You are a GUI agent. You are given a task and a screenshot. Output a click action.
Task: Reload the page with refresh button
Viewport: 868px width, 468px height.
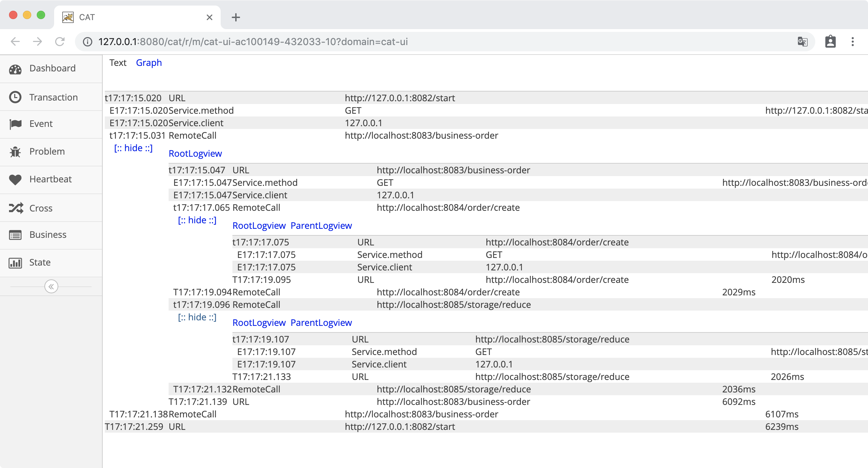coord(60,42)
